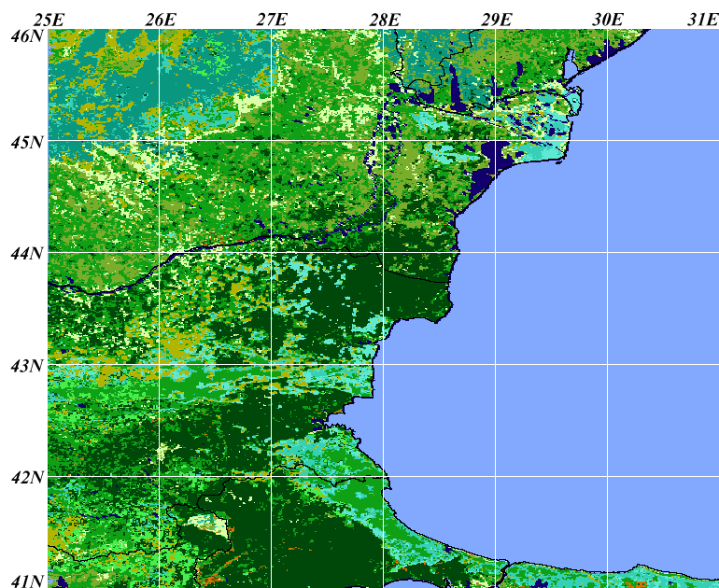Viewport: 719px width, 588px height.
Task: Click the 25E longitude label
Action: (x=49, y=21)
